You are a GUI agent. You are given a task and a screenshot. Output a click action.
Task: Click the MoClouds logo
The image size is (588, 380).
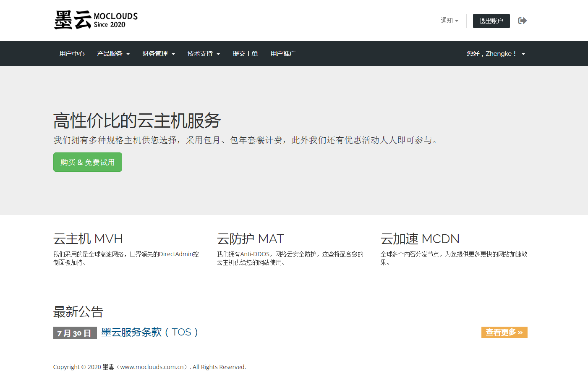[x=96, y=20]
